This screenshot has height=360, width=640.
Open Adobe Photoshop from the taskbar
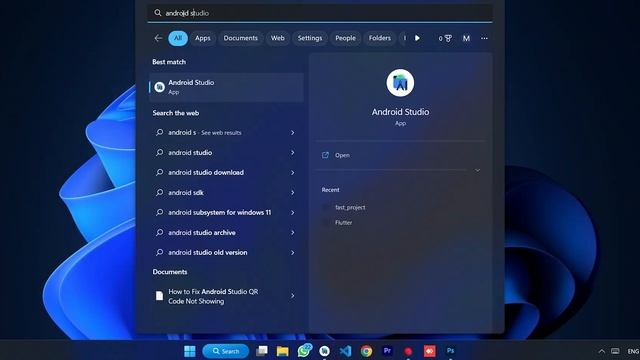pyautogui.click(x=450, y=351)
